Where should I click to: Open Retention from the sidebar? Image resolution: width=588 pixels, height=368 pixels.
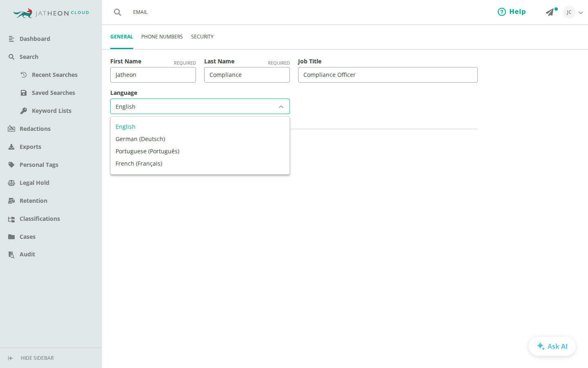click(x=33, y=201)
